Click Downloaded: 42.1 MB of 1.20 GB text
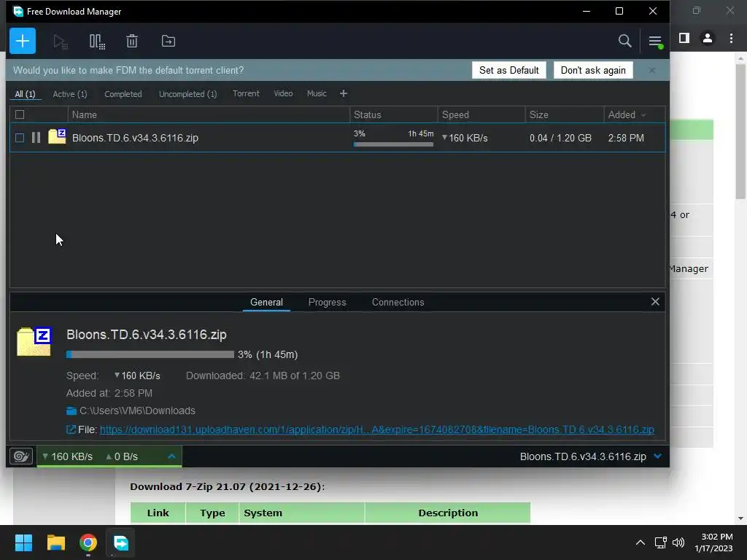Viewport: 747px width, 560px height. [x=263, y=376]
